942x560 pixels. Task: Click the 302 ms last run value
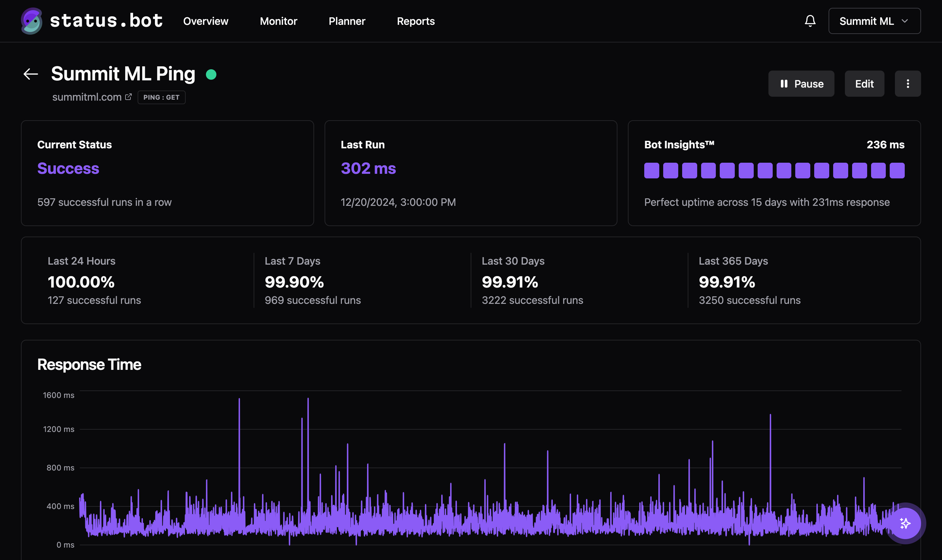[368, 168]
